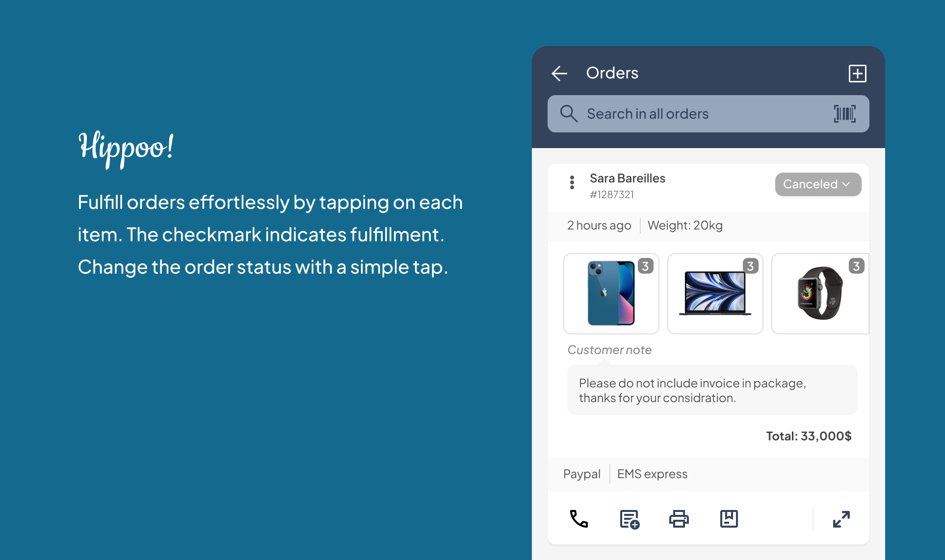
Task: Tap the save/archive icon
Action: (x=729, y=517)
